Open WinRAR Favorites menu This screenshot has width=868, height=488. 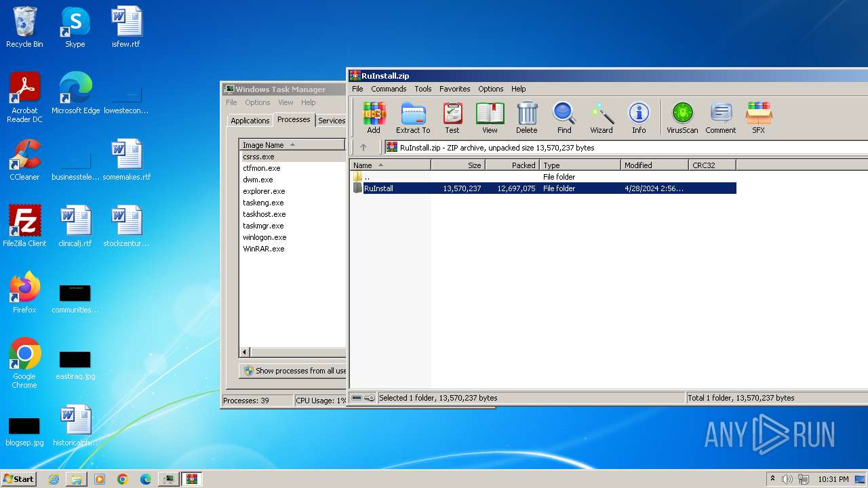(454, 89)
